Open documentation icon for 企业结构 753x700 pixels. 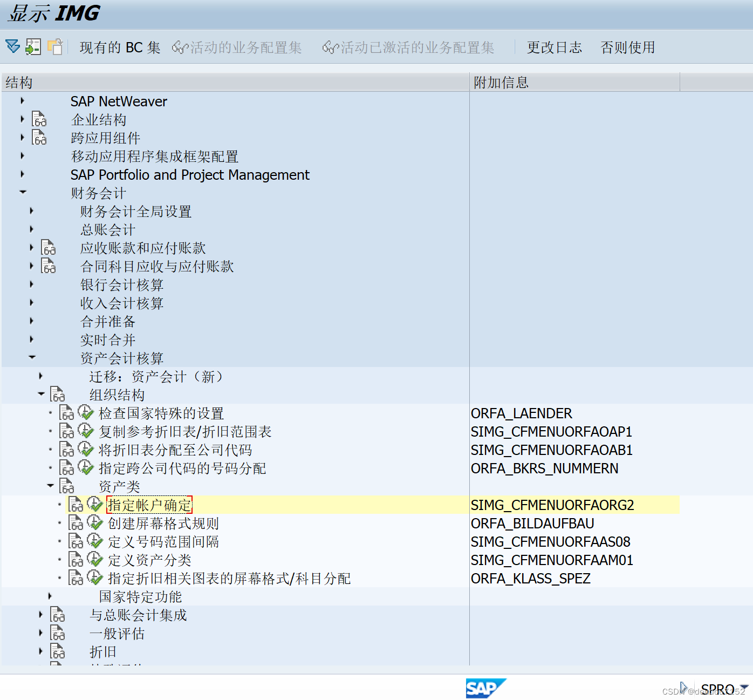(x=39, y=119)
